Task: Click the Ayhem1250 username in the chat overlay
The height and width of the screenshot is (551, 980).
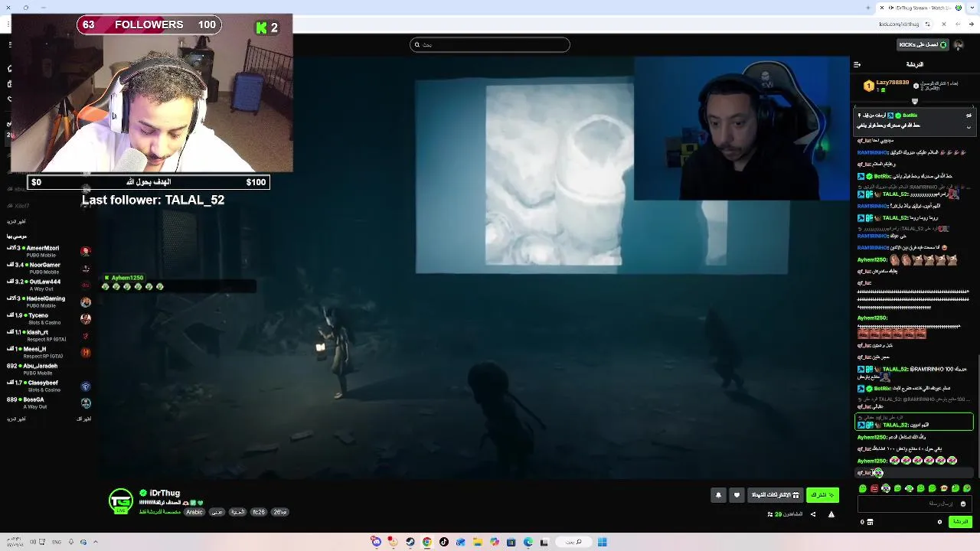Action: [127, 278]
